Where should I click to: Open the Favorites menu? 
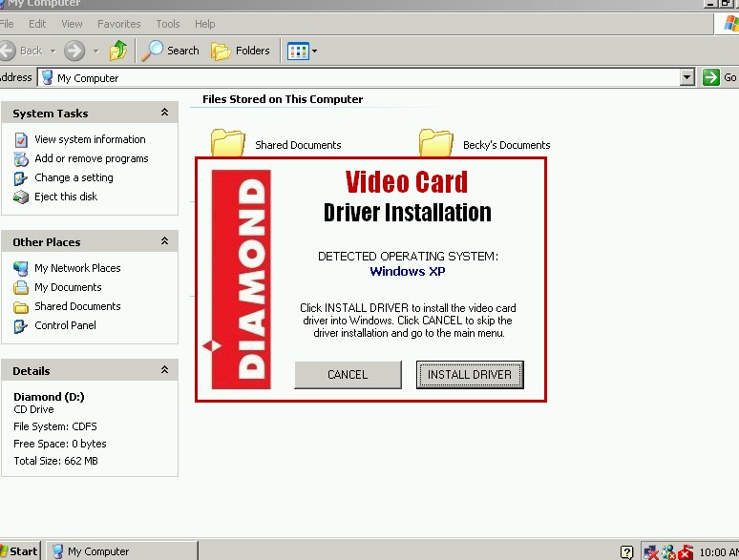tap(118, 24)
